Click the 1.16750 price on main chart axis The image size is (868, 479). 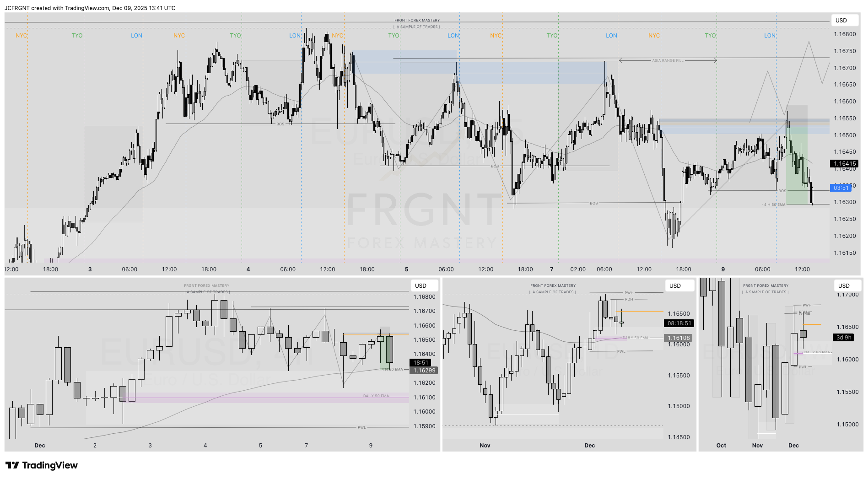(845, 51)
